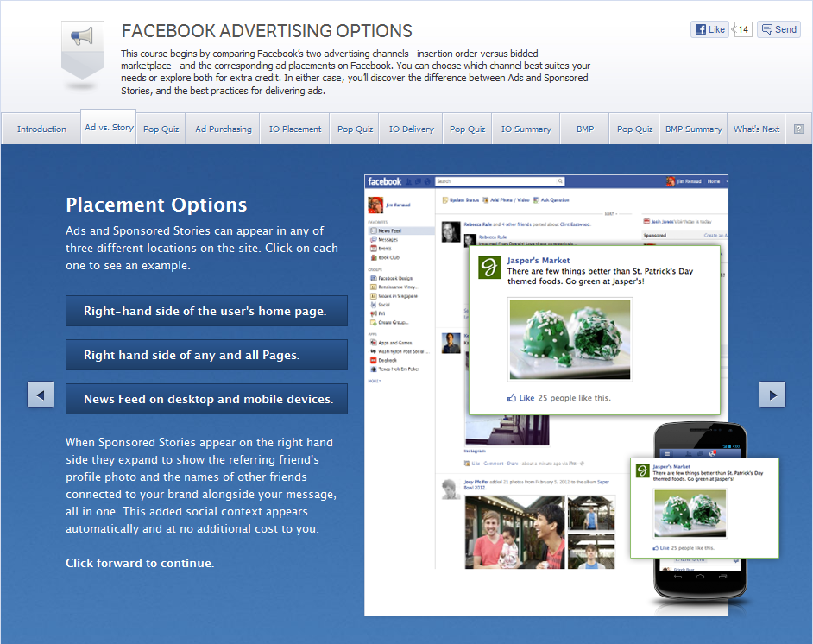Viewport: 813px width, 644px height.
Task: Click the Jasper's Market ad on the phone
Action: pos(704,508)
